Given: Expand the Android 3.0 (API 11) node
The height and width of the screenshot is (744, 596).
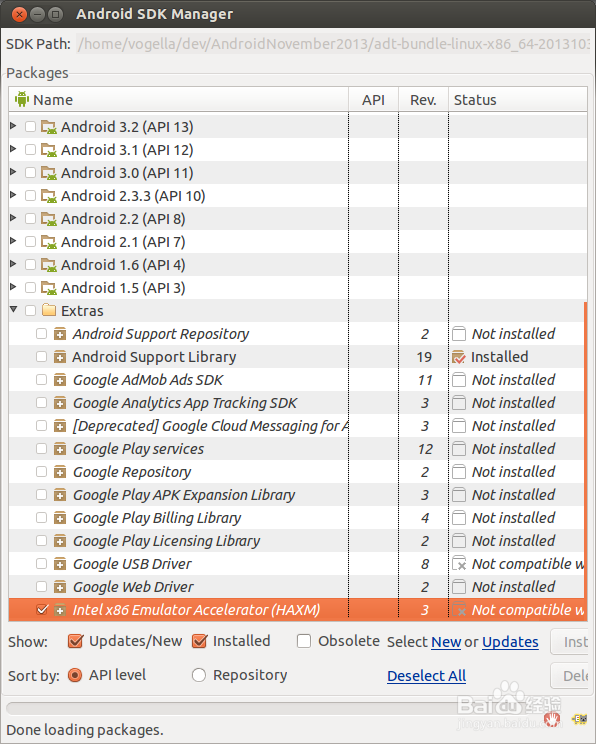Looking at the screenshot, I should pyautogui.click(x=13, y=172).
